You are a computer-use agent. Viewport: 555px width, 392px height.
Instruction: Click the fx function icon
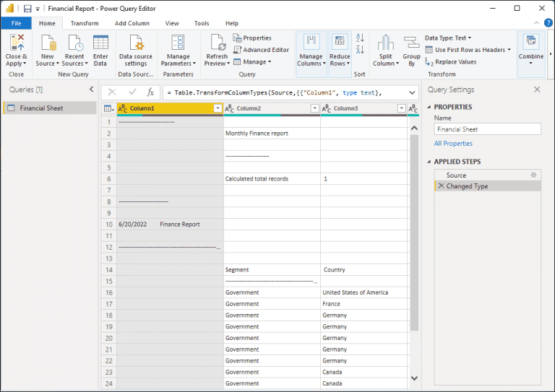pyautogui.click(x=150, y=92)
